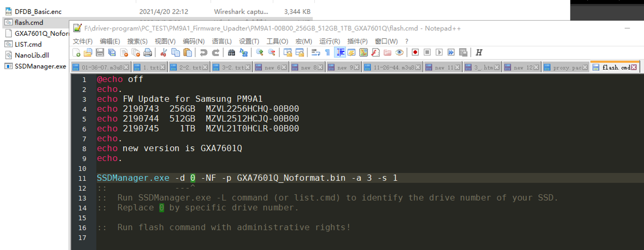Open the 宏(M) menu
The height and width of the screenshot is (250, 644).
tap(304, 41)
